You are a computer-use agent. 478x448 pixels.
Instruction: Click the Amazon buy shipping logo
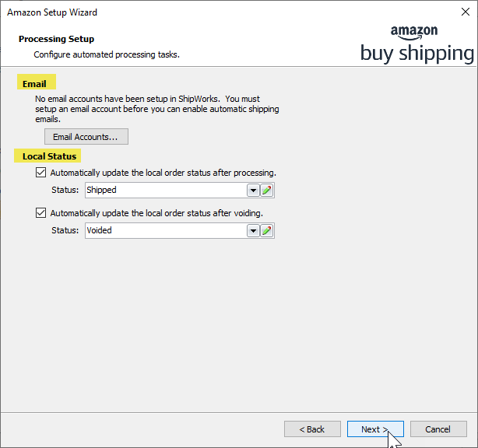[417, 44]
